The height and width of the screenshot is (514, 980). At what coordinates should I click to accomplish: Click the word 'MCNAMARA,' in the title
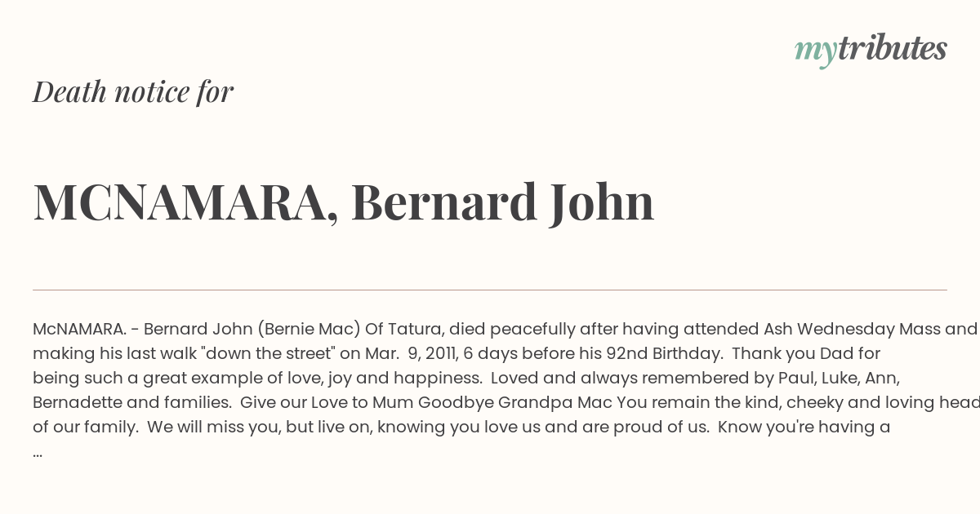[x=186, y=204]
